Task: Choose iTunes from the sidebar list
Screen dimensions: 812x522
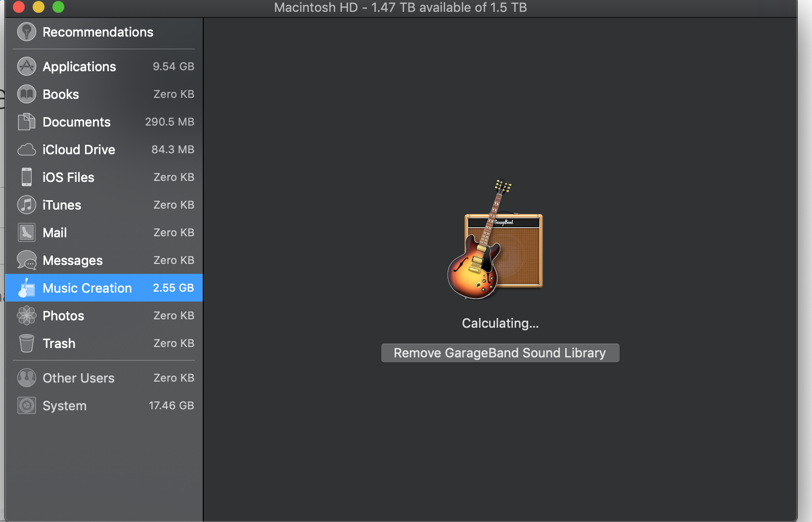Action: 104,205
